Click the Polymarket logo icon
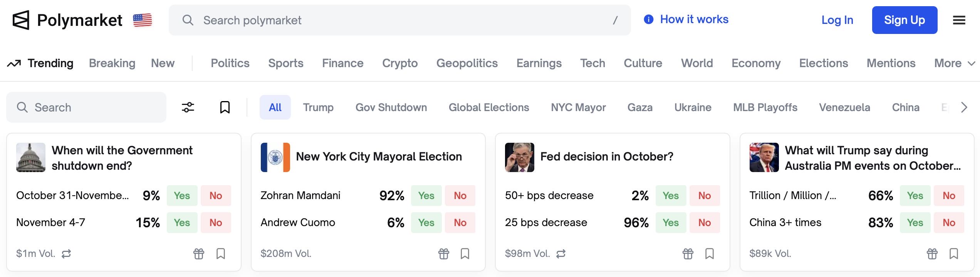Viewport: 980px width, 277px height. (21, 20)
